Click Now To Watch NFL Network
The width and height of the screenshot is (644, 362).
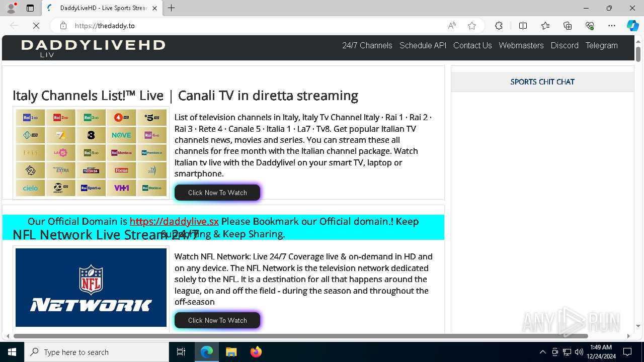(217, 320)
